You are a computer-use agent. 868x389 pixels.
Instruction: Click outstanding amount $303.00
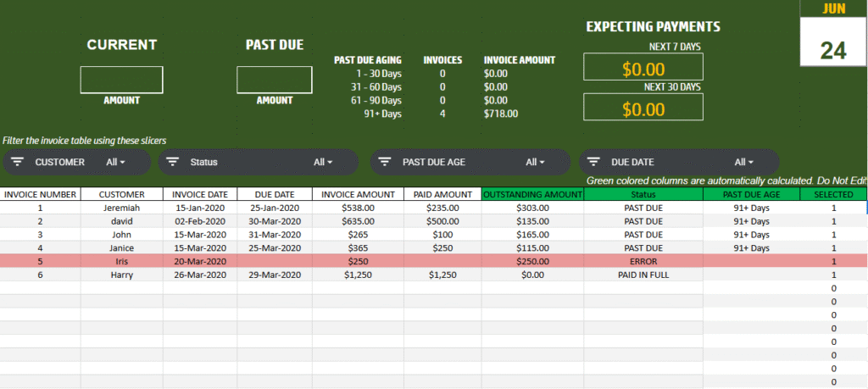tap(532, 208)
